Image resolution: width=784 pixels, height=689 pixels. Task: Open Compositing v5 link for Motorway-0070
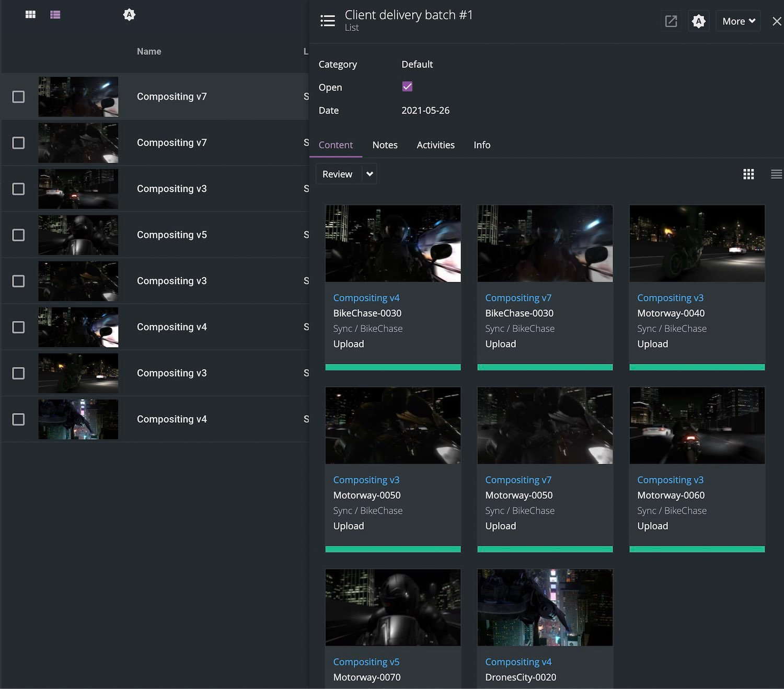[x=366, y=661]
